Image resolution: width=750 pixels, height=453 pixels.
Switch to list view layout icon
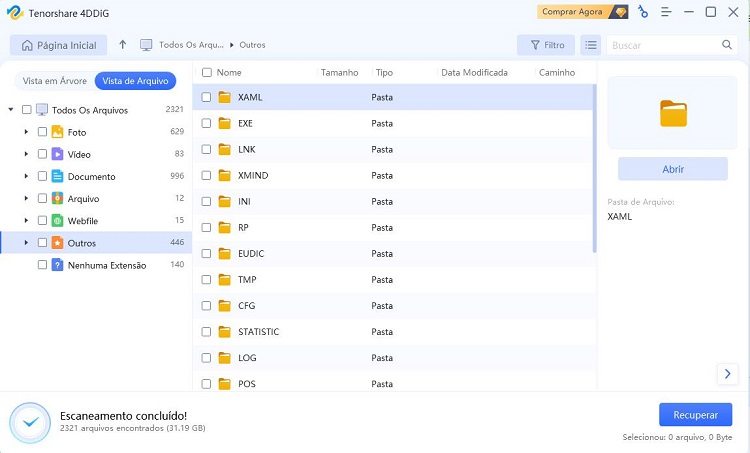click(591, 45)
